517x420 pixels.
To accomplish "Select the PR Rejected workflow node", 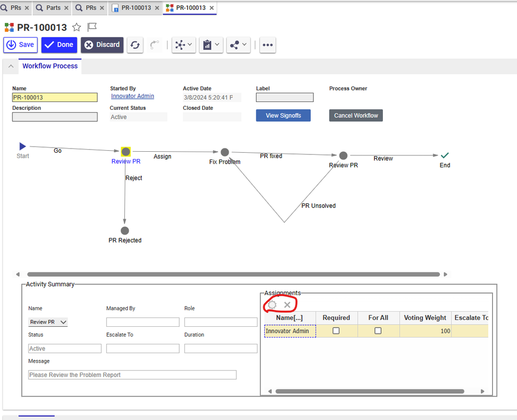I will click(125, 231).
